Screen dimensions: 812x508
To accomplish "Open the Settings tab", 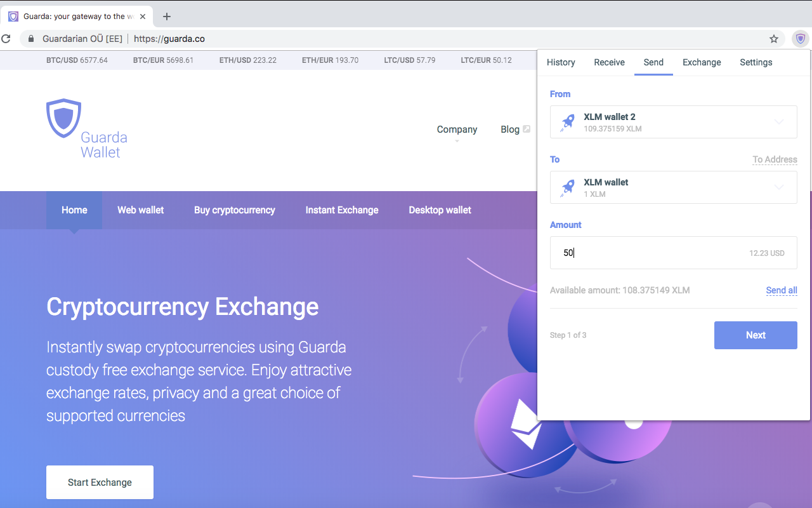I will click(756, 62).
